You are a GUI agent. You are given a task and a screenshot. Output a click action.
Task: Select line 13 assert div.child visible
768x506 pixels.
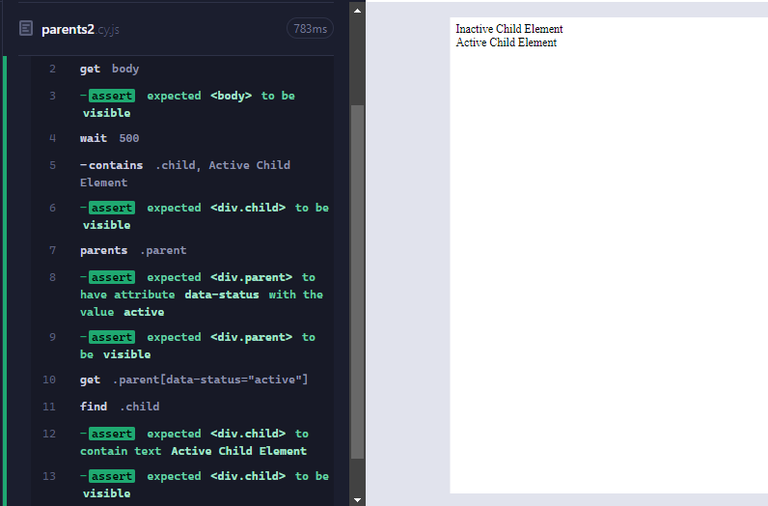[x=182, y=485]
